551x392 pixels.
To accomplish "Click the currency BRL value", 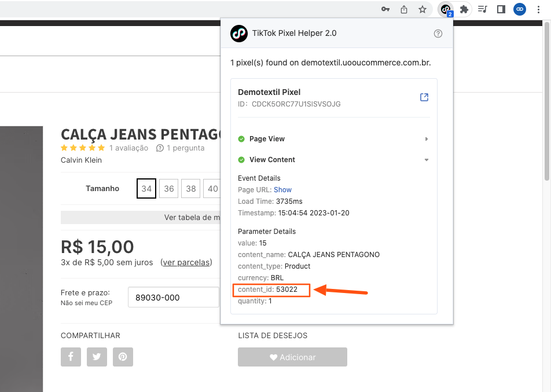I will point(277,278).
